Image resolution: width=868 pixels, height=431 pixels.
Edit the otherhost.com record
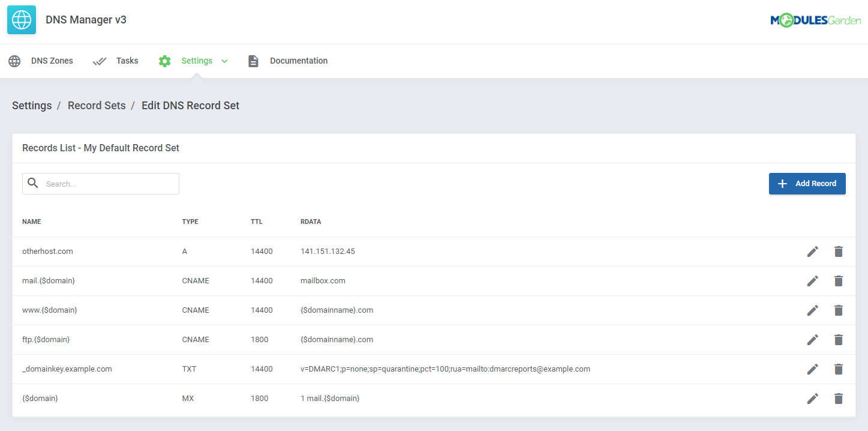[x=812, y=252]
